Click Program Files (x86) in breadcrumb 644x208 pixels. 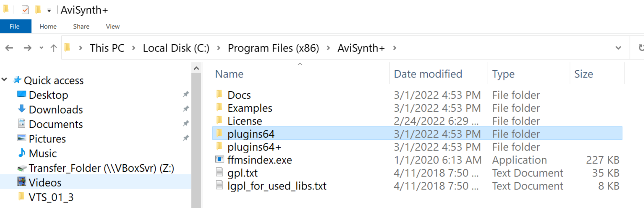(273, 48)
